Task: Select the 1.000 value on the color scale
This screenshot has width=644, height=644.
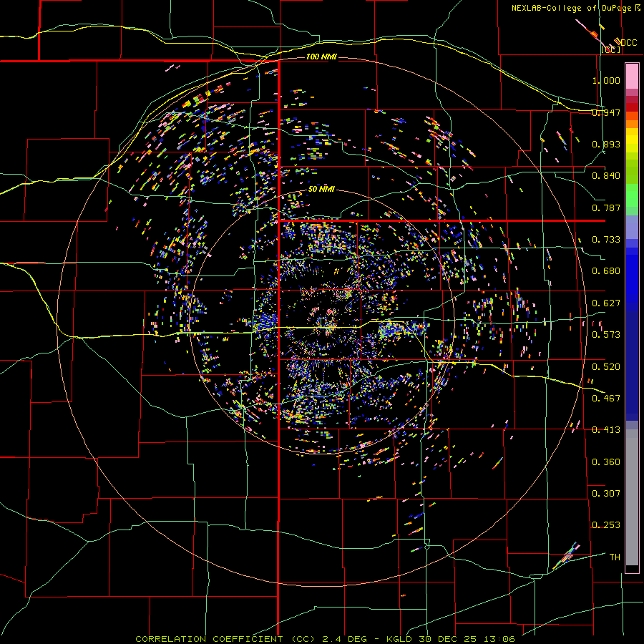Action: [606, 80]
